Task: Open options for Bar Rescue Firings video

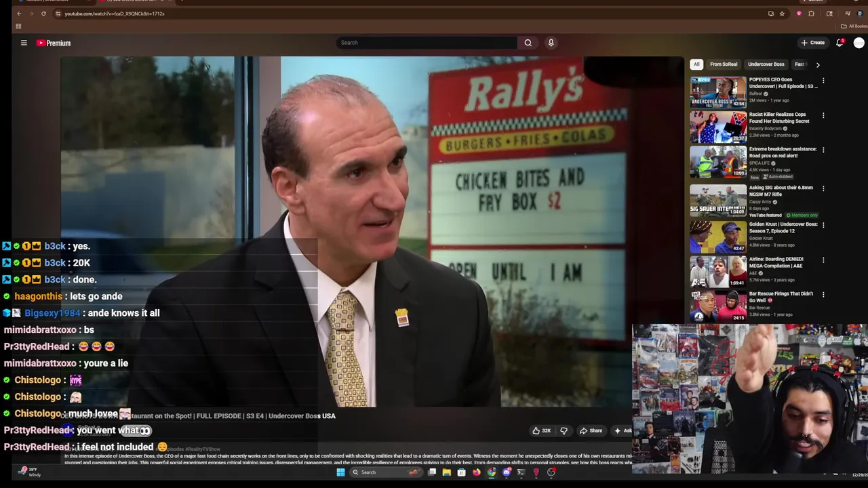Action: [823, 294]
